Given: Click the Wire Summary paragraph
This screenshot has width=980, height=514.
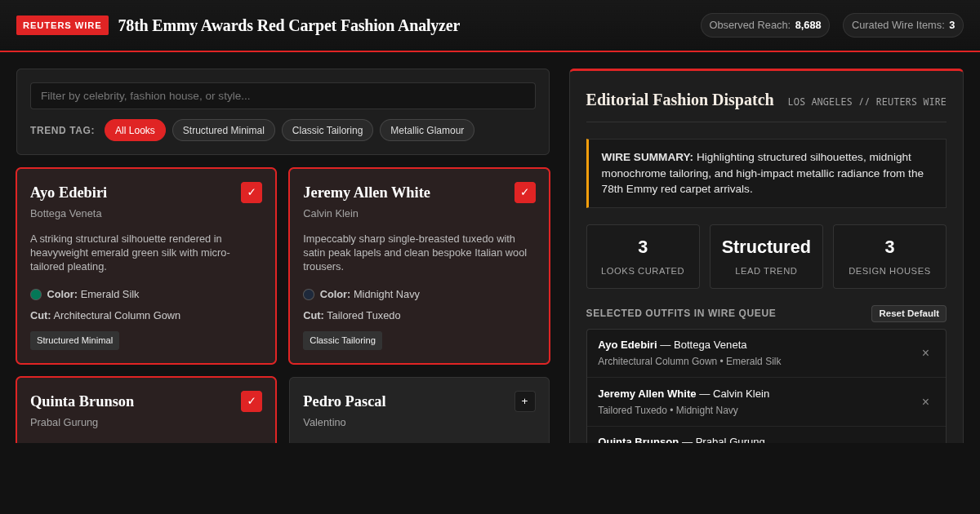Looking at the screenshot, I should (766, 173).
